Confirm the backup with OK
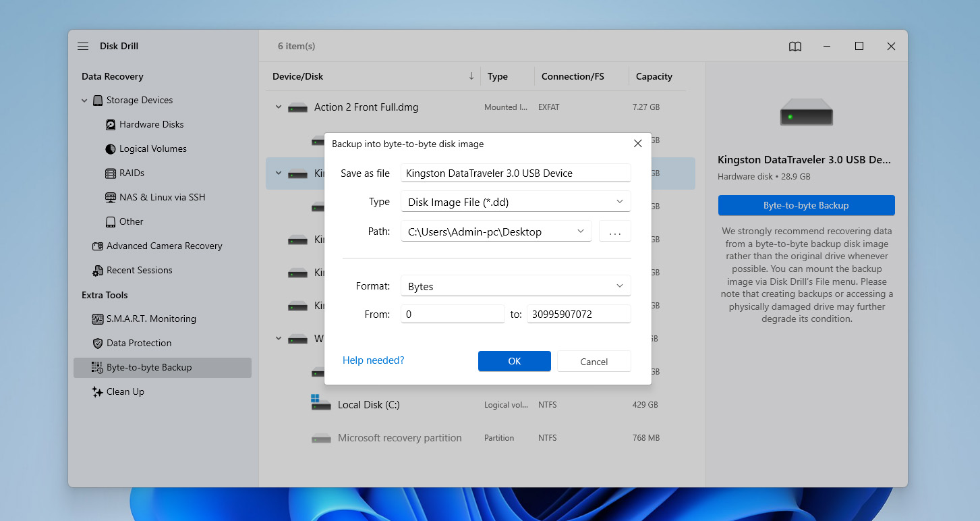The image size is (980, 521). pyautogui.click(x=514, y=361)
